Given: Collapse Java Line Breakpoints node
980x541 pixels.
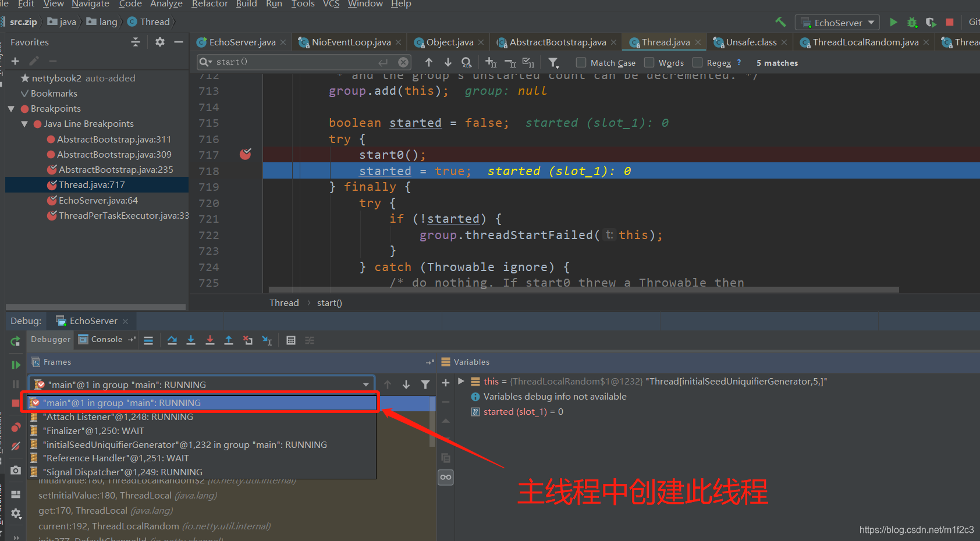Looking at the screenshot, I should (24, 124).
